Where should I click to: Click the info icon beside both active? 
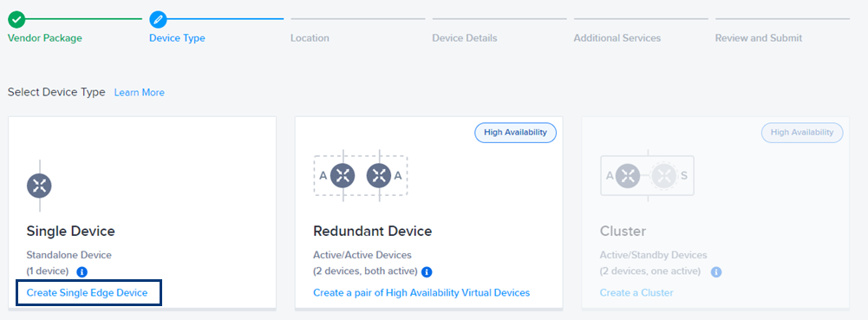[427, 271]
